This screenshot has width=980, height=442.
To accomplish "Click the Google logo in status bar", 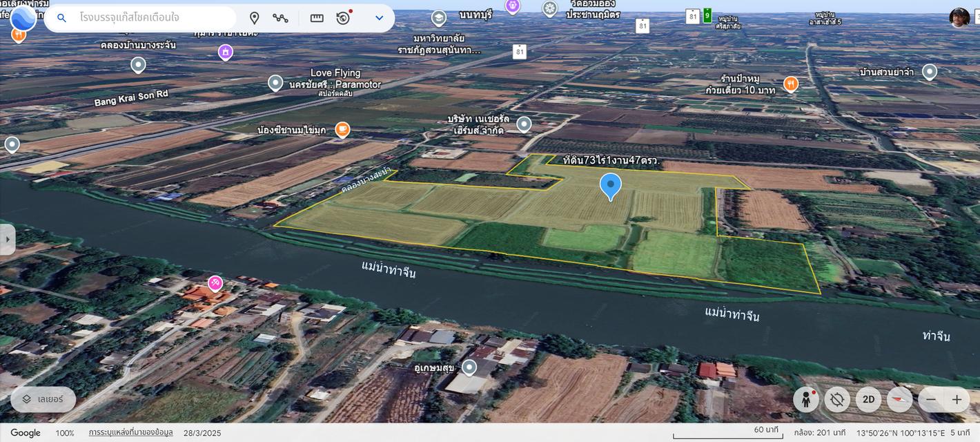I will click(x=26, y=433).
